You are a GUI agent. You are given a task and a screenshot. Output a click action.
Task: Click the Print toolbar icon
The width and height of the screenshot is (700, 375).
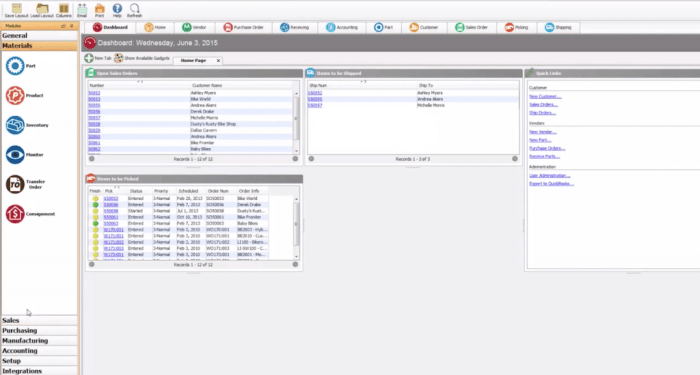(100, 8)
